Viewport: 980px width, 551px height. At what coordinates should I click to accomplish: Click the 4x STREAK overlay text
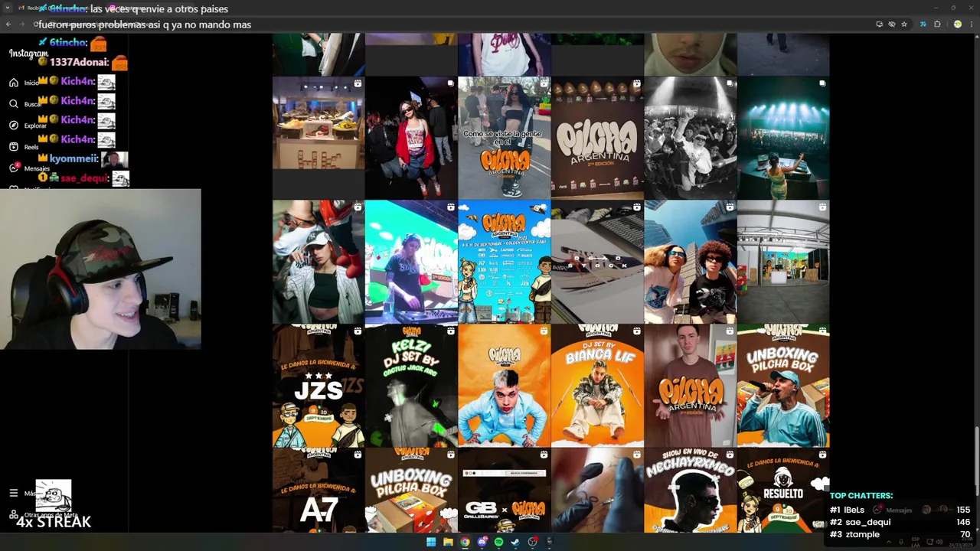point(54,523)
